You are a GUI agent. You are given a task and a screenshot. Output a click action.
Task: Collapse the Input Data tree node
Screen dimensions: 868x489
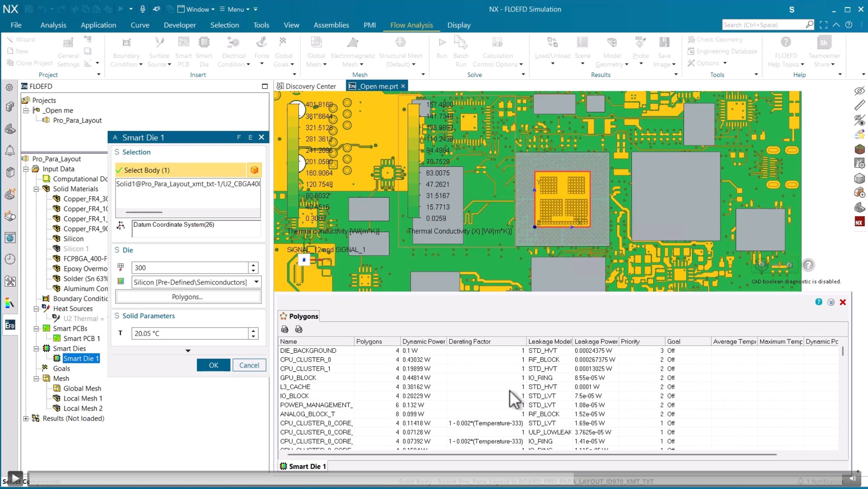click(26, 169)
